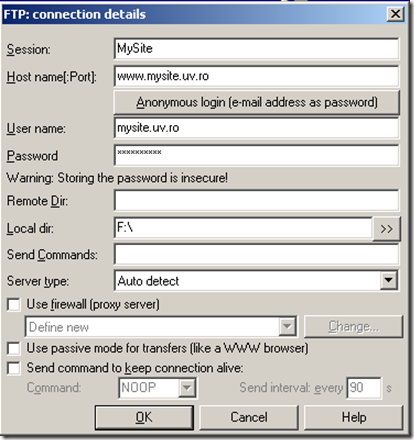The height and width of the screenshot is (440, 414).
Task: Open the Server type dropdown arrow
Action: [x=388, y=280]
